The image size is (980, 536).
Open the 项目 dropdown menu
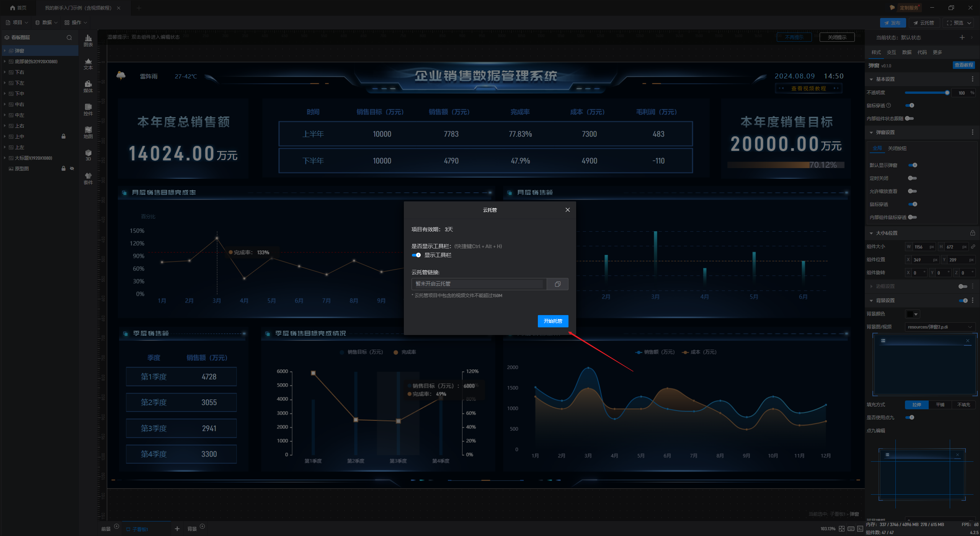tap(17, 23)
